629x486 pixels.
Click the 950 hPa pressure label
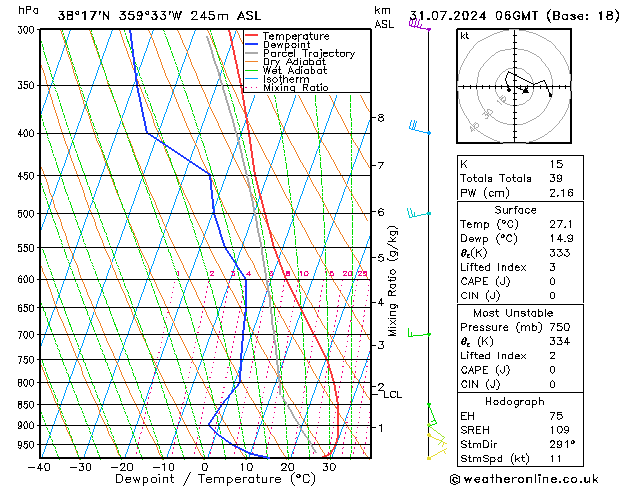point(28,445)
